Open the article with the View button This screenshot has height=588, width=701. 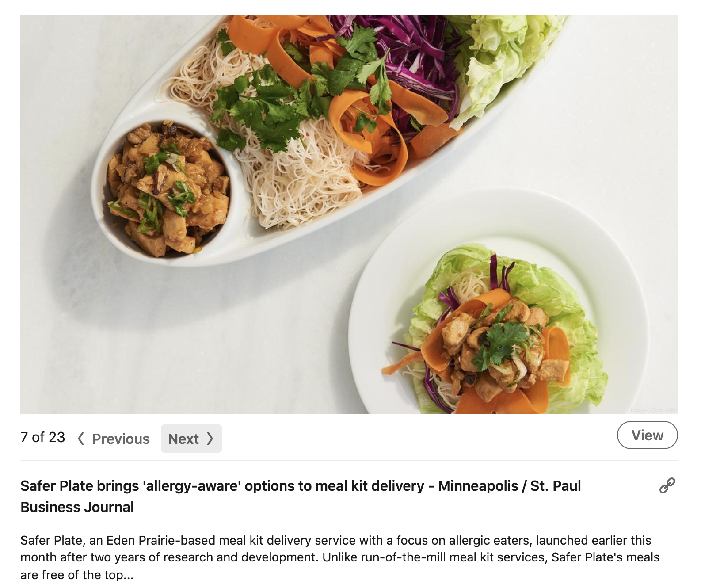[x=647, y=435]
